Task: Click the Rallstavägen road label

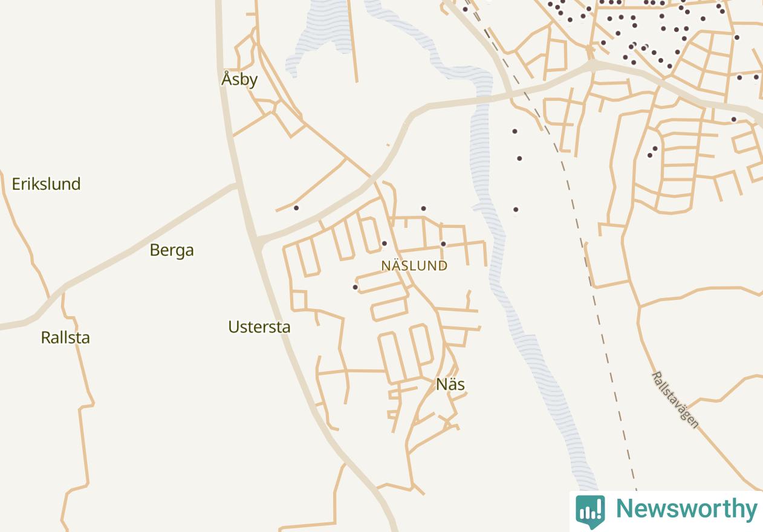Action: [x=675, y=400]
